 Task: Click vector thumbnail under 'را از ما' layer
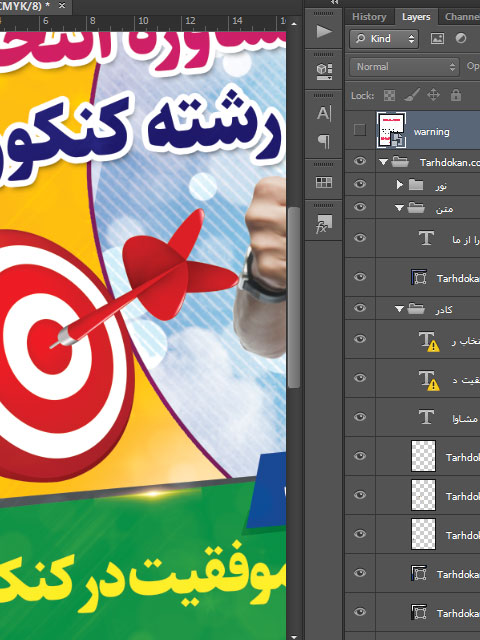pyautogui.click(x=419, y=277)
